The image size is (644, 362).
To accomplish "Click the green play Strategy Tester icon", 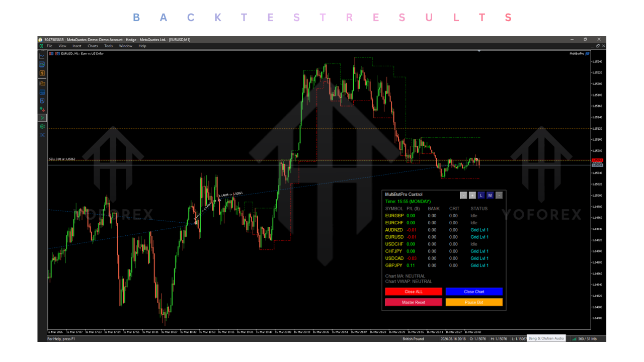I will coord(42,118).
